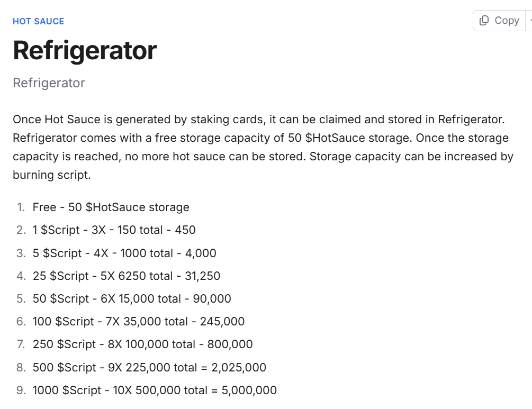Select the '1000 $Script - 10X 500,000' list item
This screenshot has width=532, height=409.
click(155, 390)
